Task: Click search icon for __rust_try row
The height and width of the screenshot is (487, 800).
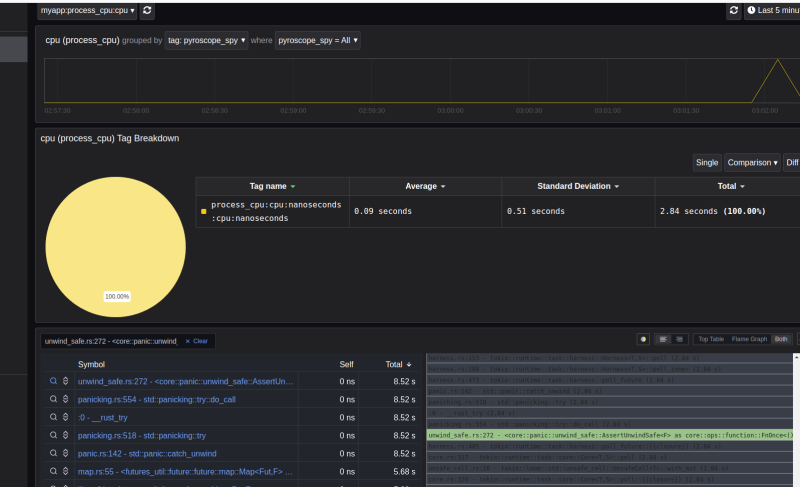Action: pos(54,417)
